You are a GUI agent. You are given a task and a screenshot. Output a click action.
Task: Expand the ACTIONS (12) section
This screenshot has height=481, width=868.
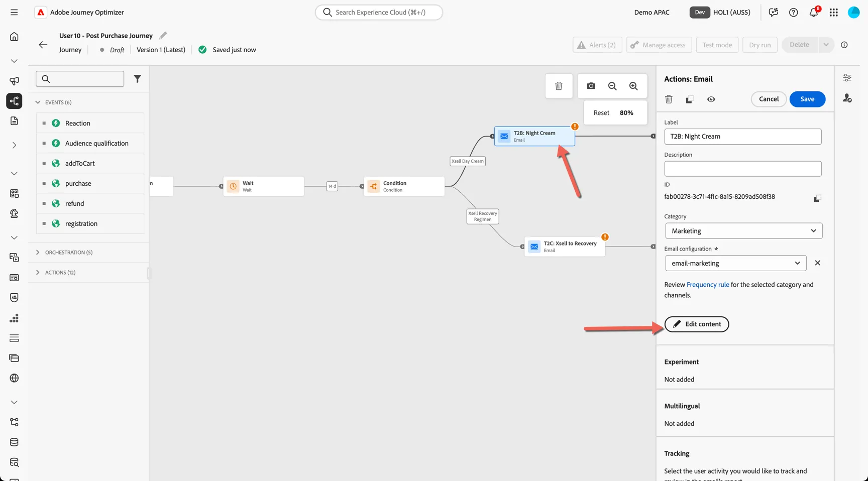coord(38,273)
